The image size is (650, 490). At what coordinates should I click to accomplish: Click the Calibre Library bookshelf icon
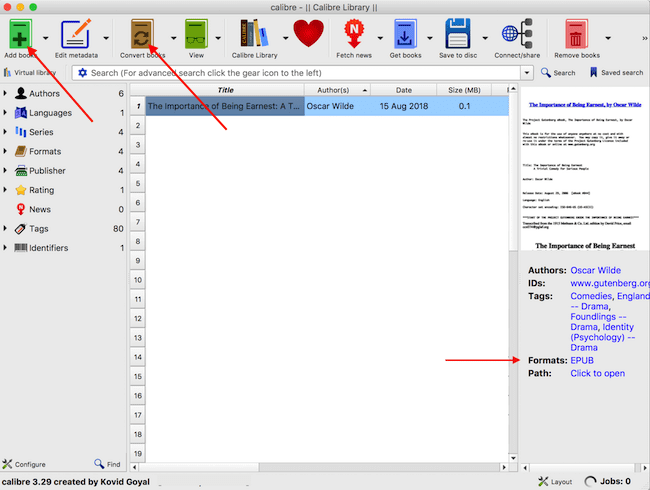click(254, 33)
